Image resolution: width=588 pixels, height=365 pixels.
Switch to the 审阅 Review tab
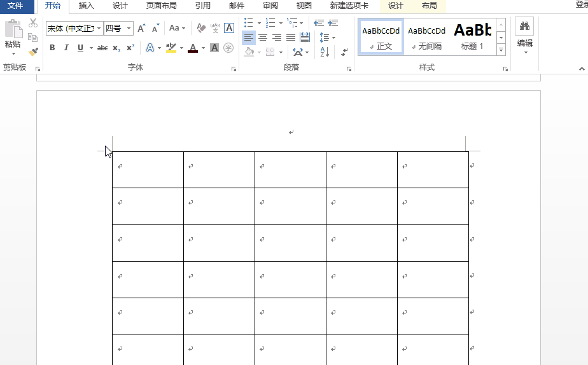pyautogui.click(x=270, y=6)
